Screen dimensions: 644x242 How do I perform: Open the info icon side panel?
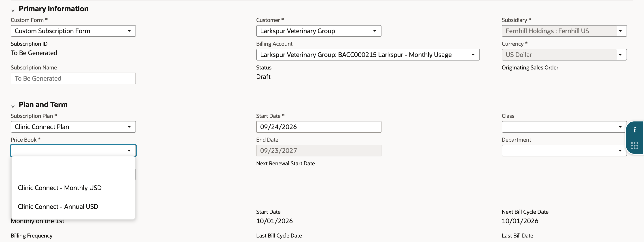[635, 130]
